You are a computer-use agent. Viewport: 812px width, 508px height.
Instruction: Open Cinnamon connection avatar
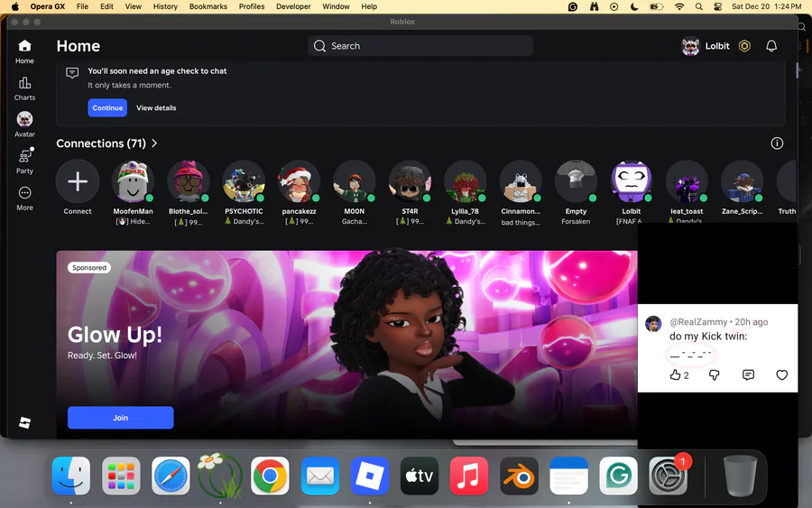tap(521, 181)
